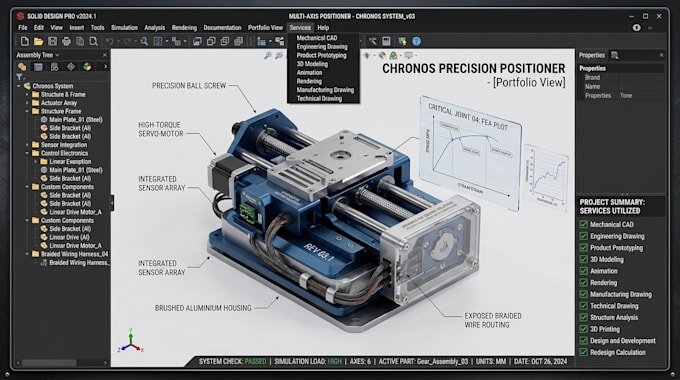This screenshot has height=380, width=680.
Task: Collapse the Chronos System root node
Action: point(19,86)
